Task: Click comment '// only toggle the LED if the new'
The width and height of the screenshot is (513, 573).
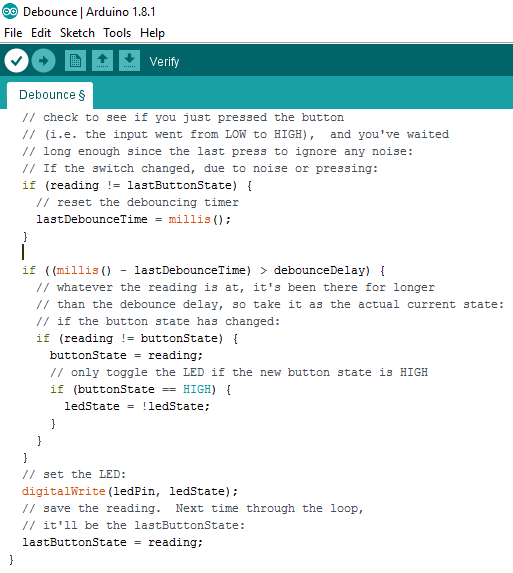Action: tap(239, 372)
